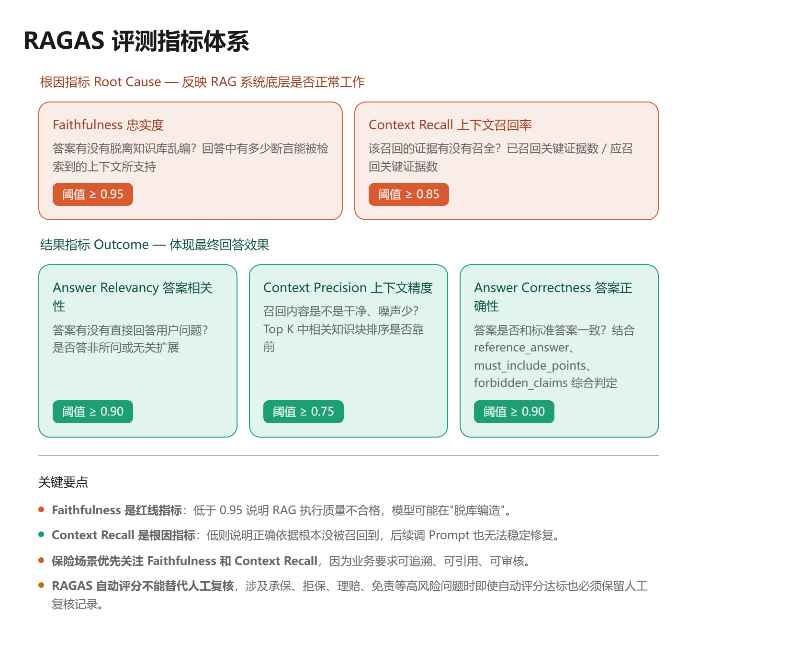Click the 阈值 ≥ 0.90 badge under Answer Relevancy
This screenshot has height=654, width=812.
click(93, 412)
